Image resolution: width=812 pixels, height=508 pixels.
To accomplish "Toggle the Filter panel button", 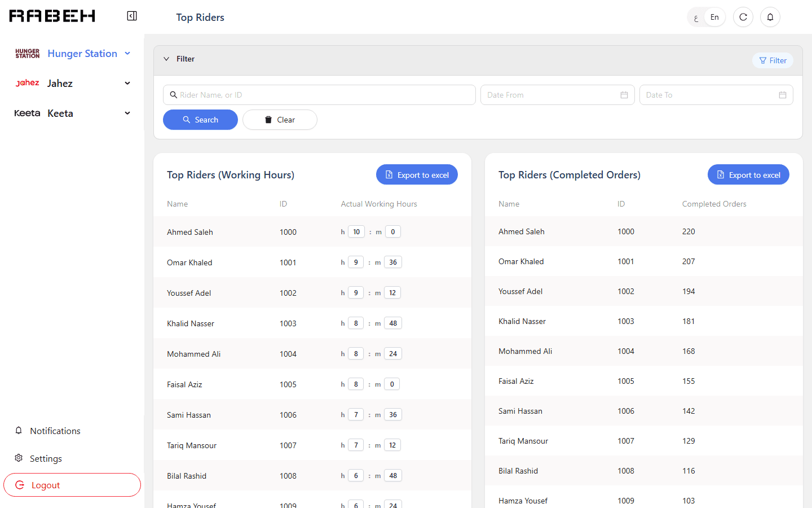I will pyautogui.click(x=773, y=60).
